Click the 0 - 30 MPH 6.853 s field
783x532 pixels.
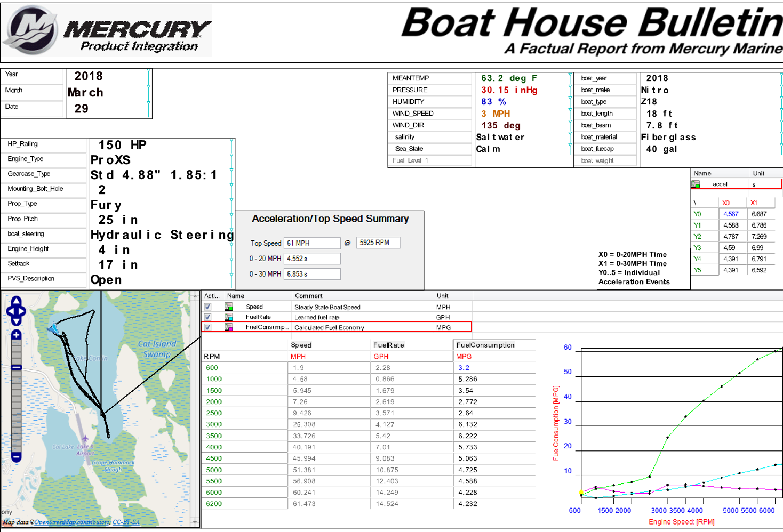pos(312,274)
